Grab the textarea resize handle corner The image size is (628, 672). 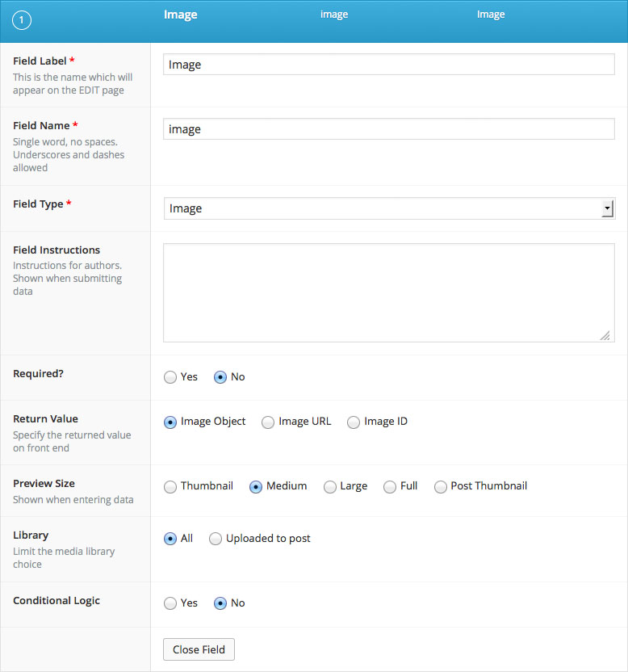605,335
